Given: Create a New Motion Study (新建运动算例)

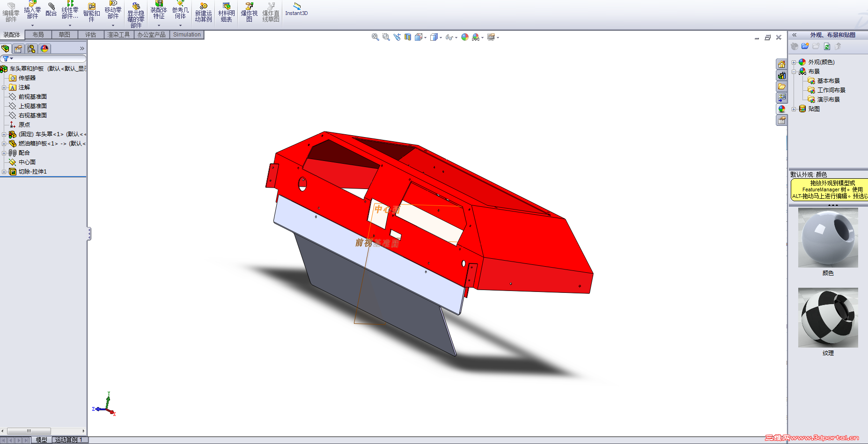Looking at the screenshot, I should coord(203,13).
